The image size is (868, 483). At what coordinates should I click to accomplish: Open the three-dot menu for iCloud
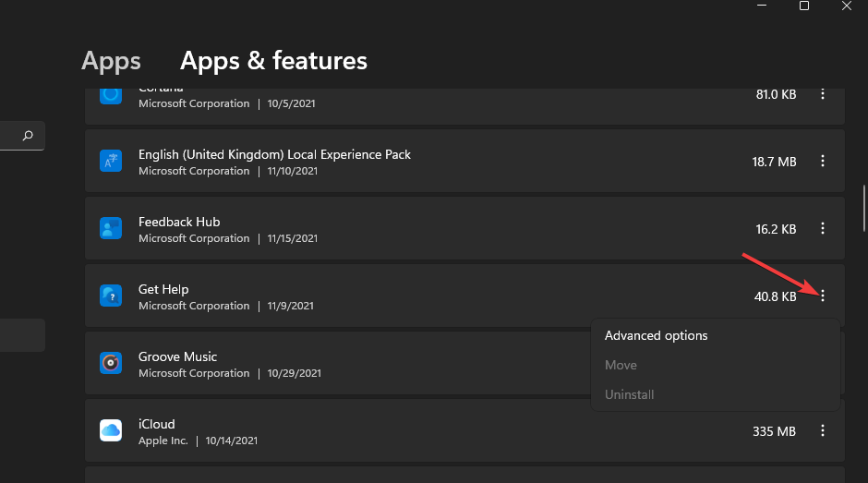pyautogui.click(x=823, y=431)
